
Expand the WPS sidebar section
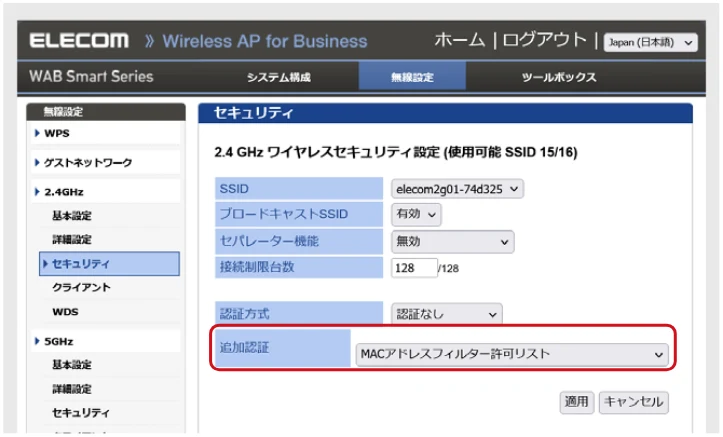(106, 134)
